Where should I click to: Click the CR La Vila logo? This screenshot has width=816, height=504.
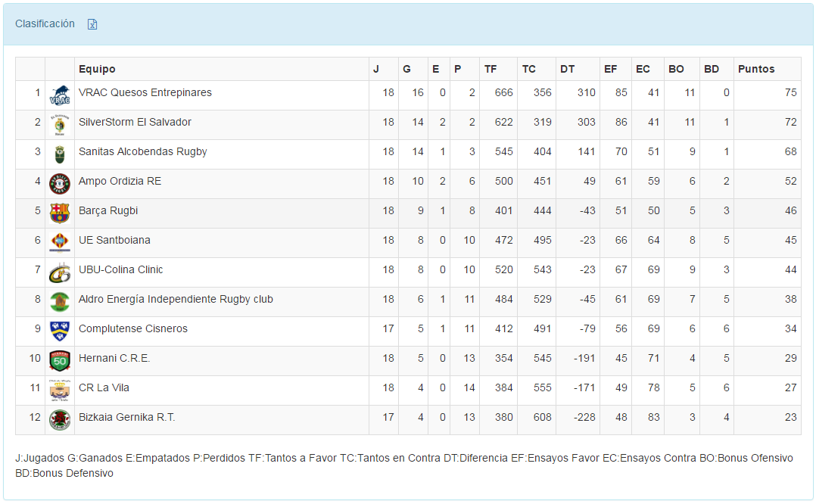pos(60,390)
